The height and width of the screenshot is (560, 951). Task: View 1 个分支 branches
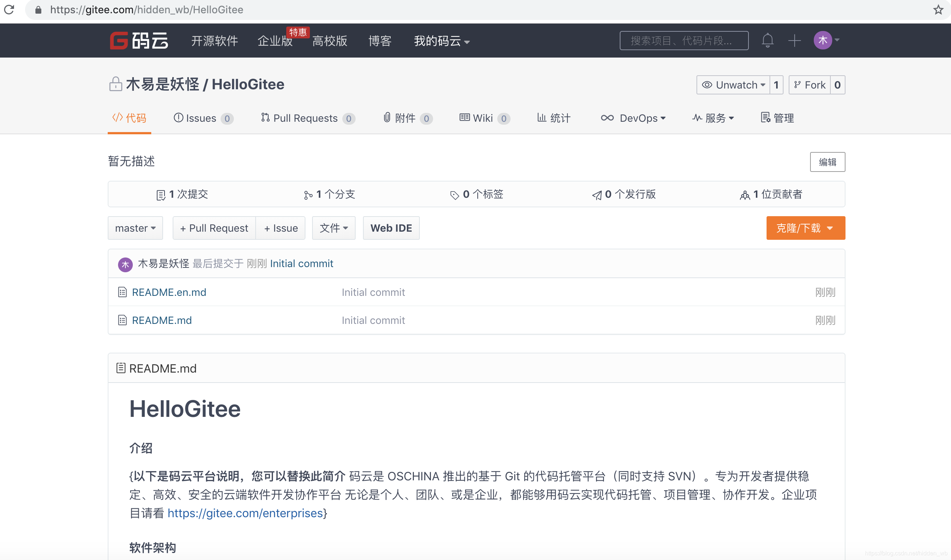pyautogui.click(x=329, y=194)
